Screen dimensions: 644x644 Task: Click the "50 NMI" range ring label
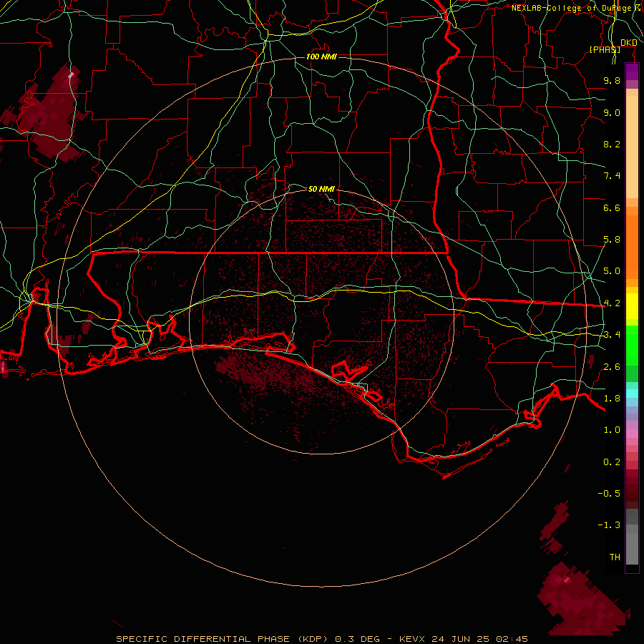[321, 189]
